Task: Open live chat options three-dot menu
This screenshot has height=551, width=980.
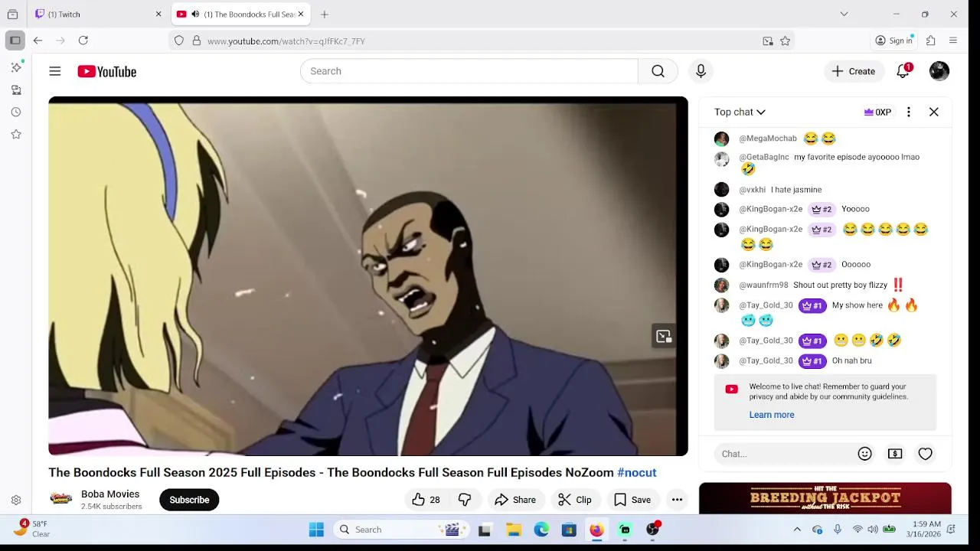Action: (x=909, y=112)
